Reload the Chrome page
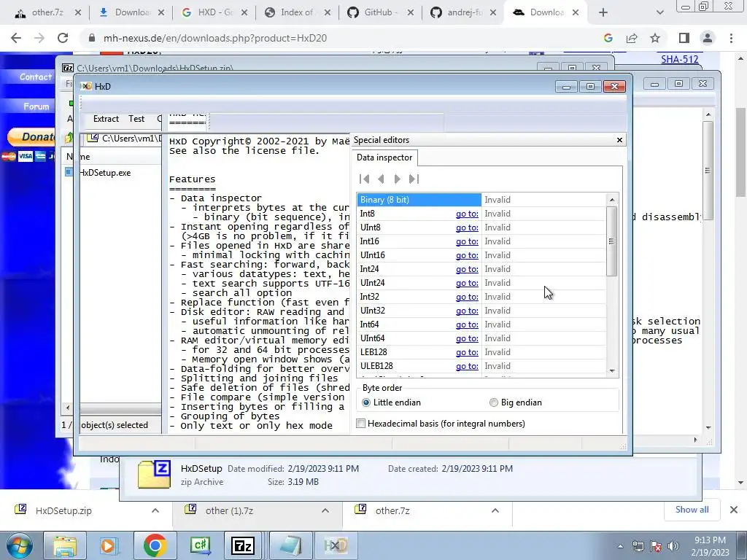Image resolution: width=747 pixels, height=560 pixels. click(63, 38)
